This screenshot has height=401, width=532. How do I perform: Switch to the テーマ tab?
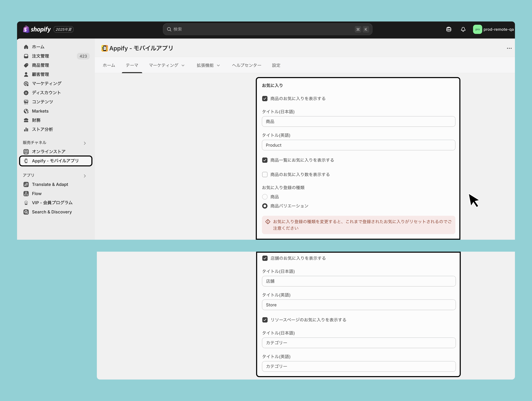132,65
